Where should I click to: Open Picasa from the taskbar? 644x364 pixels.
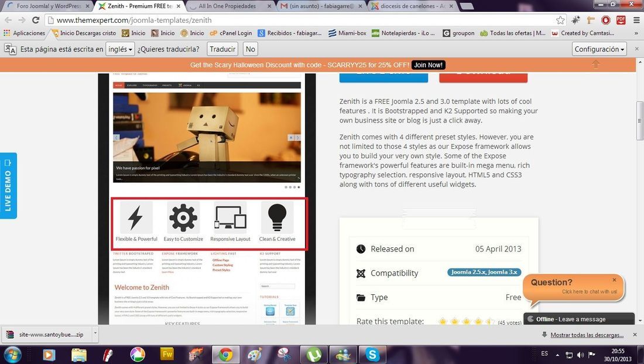[x=137, y=355]
